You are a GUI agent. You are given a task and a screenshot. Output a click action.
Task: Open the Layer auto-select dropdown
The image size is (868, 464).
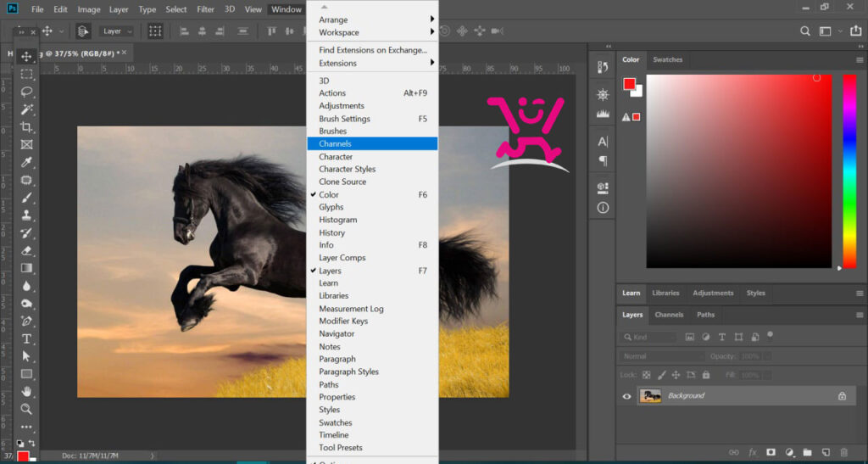(115, 31)
